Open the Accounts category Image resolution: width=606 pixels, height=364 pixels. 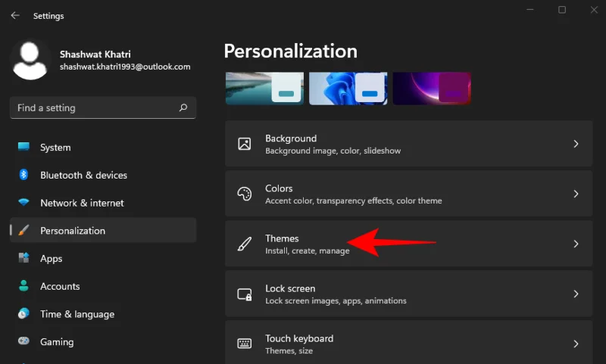tap(103, 286)
